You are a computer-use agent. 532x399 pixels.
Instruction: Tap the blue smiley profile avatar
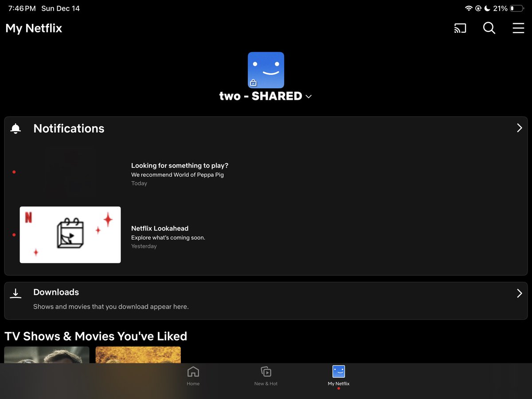266,70
